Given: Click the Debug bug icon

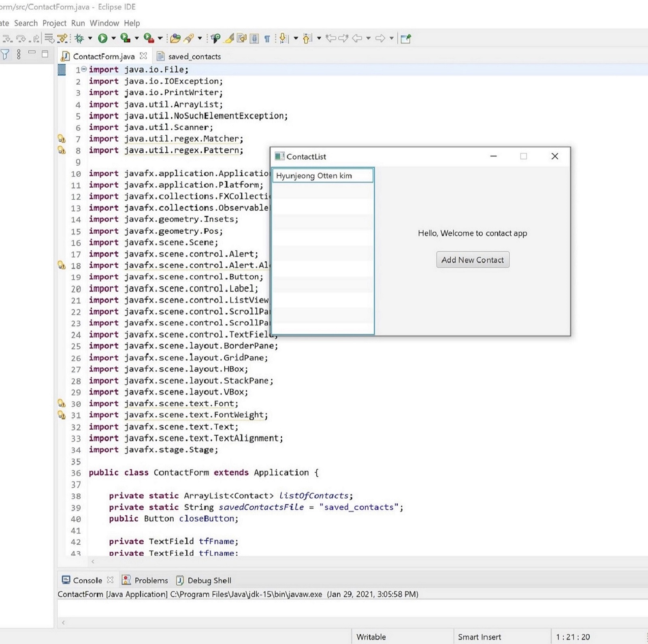Looking at the screenshot, I should (x=79, y=38).
